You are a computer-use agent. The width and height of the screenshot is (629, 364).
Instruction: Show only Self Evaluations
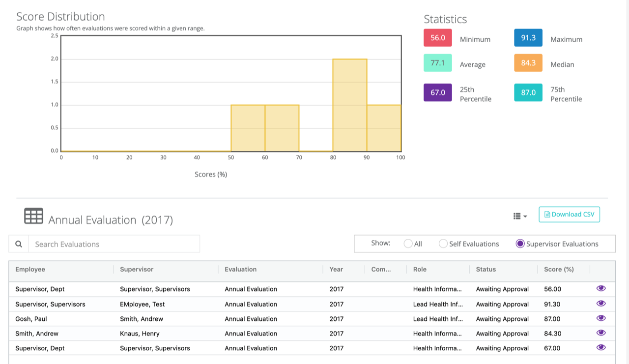443,244
